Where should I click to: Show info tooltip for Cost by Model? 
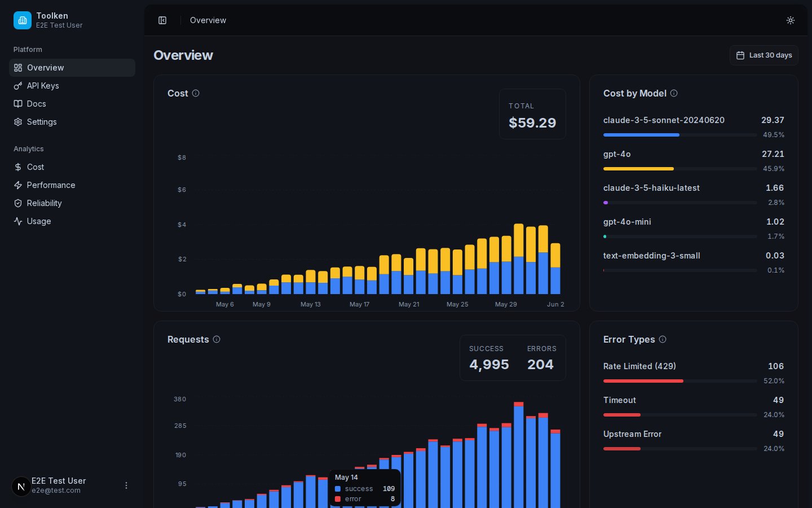(674, 93)
